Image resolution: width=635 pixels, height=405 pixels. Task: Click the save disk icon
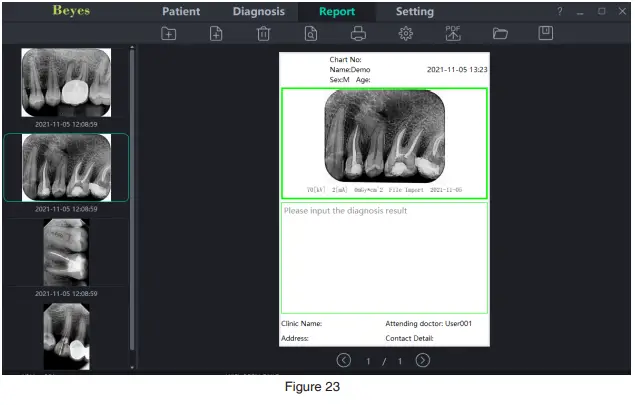pyautogui.click(x=546, y=34)
